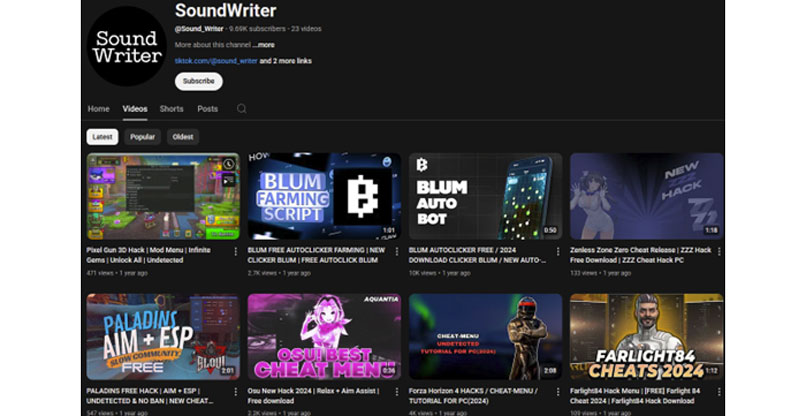Open the channel search magnifier icon

[x=241, y=109]
